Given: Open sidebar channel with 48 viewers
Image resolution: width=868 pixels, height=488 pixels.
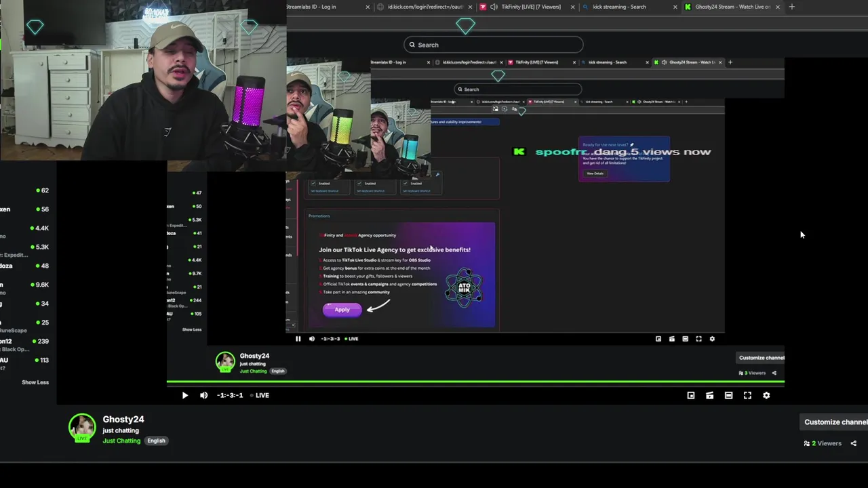Looking at the screenshot, I should 24,266.
